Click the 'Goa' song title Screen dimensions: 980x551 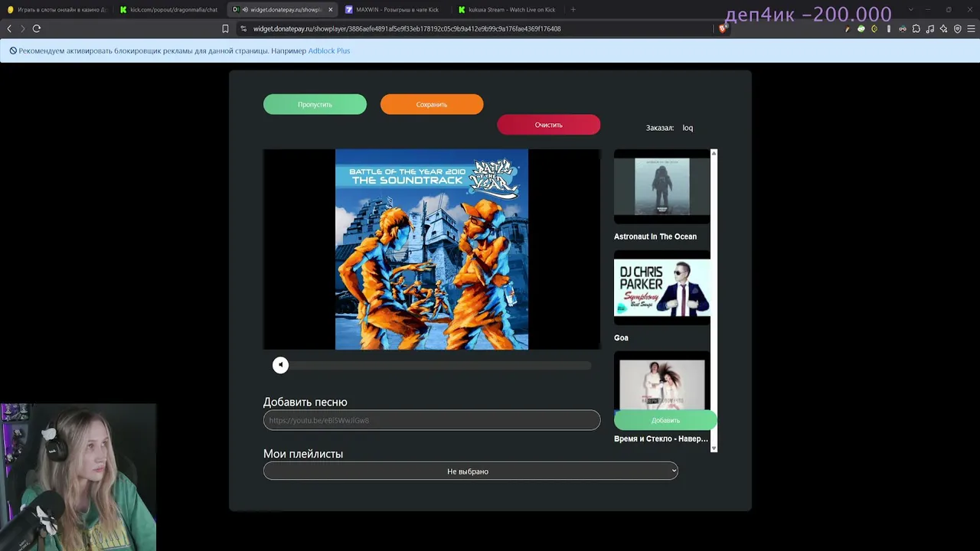click(621, 337)
